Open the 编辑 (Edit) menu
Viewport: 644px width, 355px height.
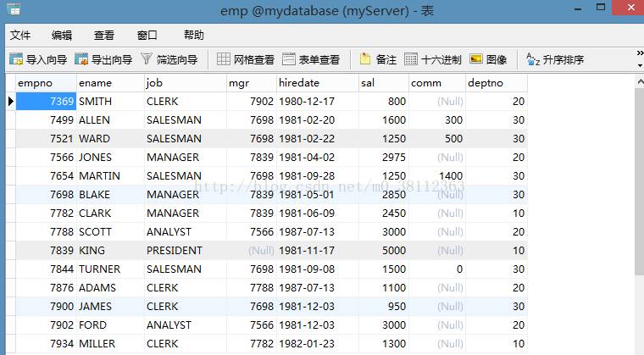point(62,36)
